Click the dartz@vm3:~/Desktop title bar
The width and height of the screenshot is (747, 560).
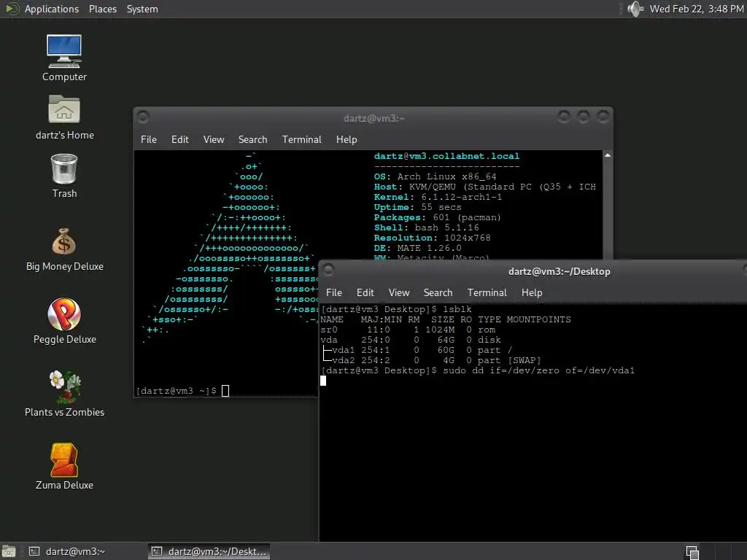pyautogui.click(x=560, y=271)
